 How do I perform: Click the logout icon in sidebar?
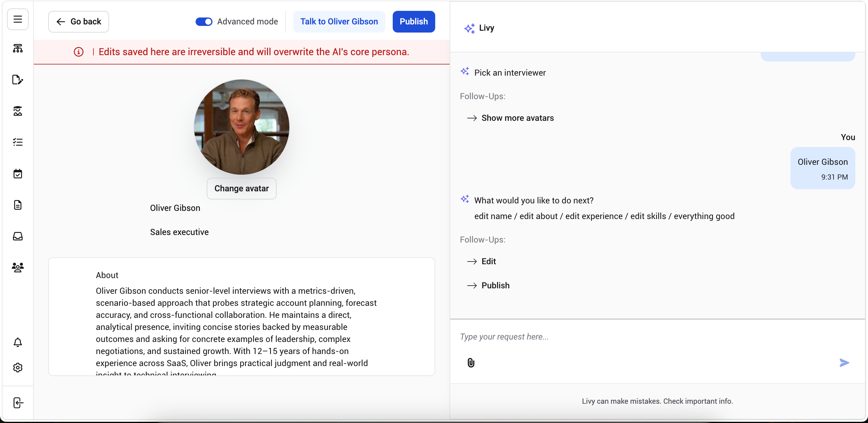(17, 403)
